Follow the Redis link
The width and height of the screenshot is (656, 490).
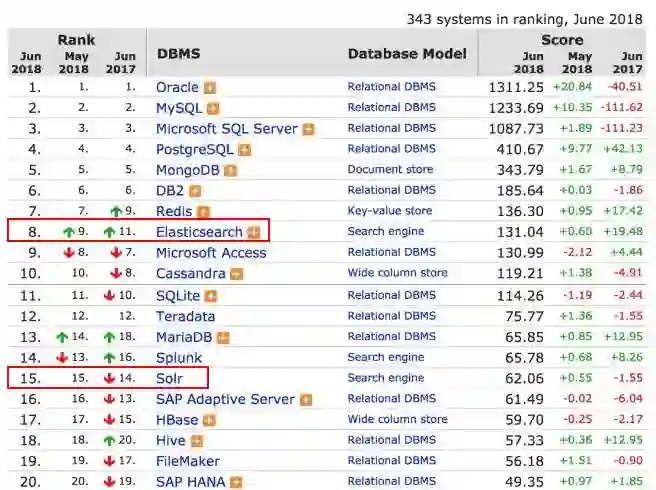tap(174, 211)
